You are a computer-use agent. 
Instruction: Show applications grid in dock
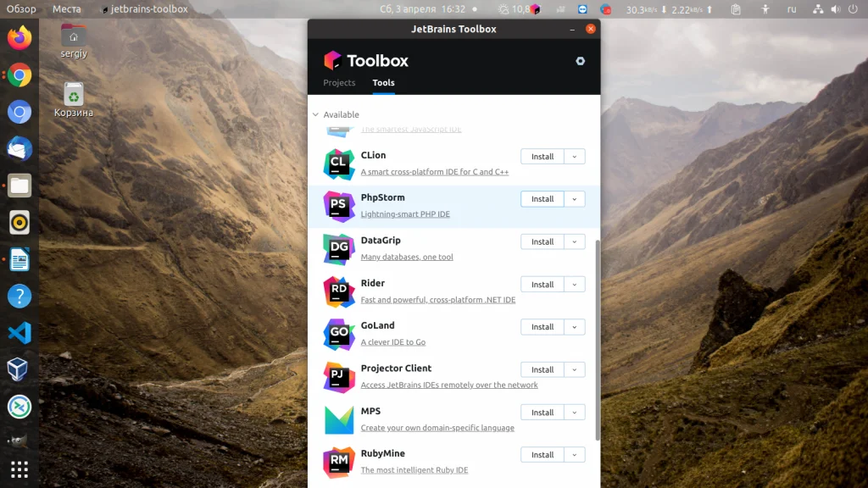[x=19, y=469]
